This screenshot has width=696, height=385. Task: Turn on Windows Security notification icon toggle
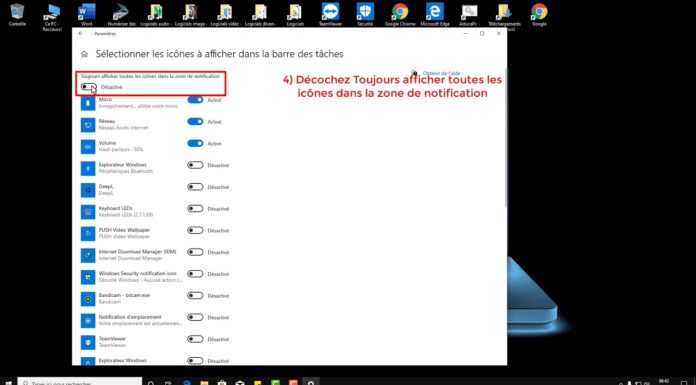tap(195, 274)
